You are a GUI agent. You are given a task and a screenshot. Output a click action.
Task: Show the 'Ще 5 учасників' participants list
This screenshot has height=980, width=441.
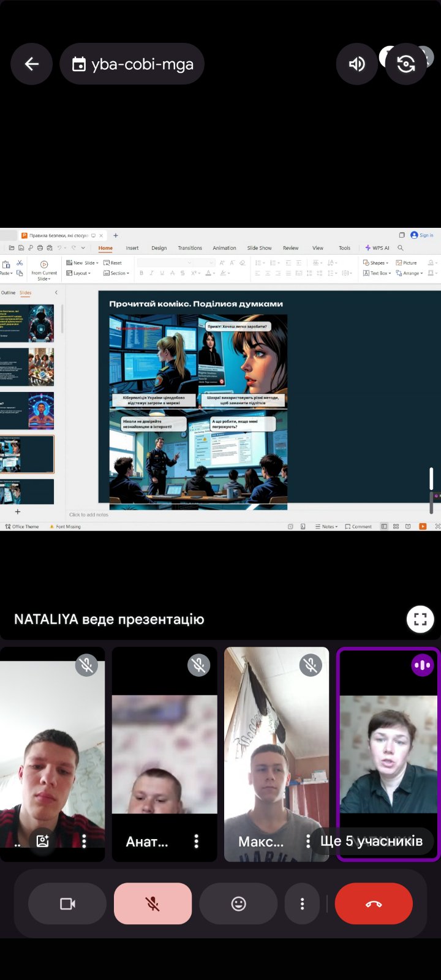(x=371, y=841)
